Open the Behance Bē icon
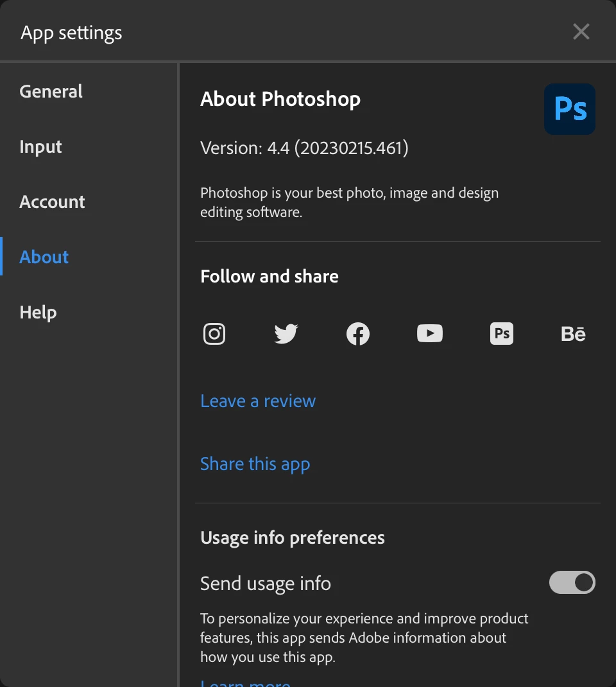The image size is (616, 687). tap(573, 334)
